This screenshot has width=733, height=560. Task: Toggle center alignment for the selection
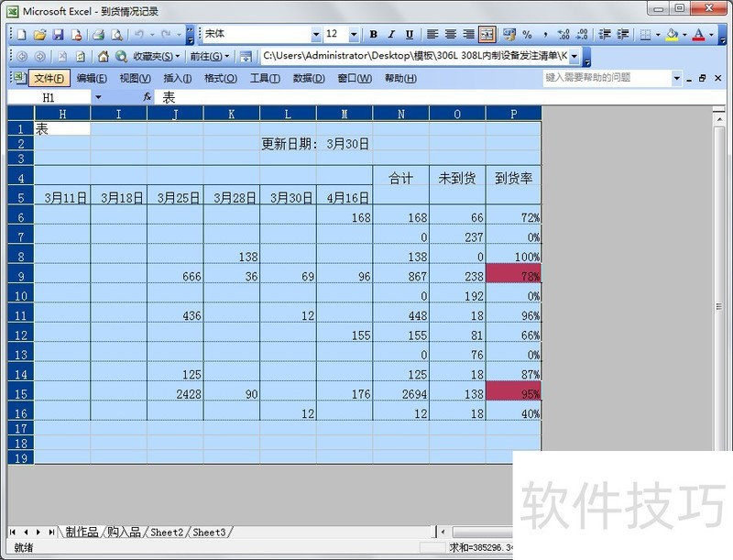click(449, 34)
